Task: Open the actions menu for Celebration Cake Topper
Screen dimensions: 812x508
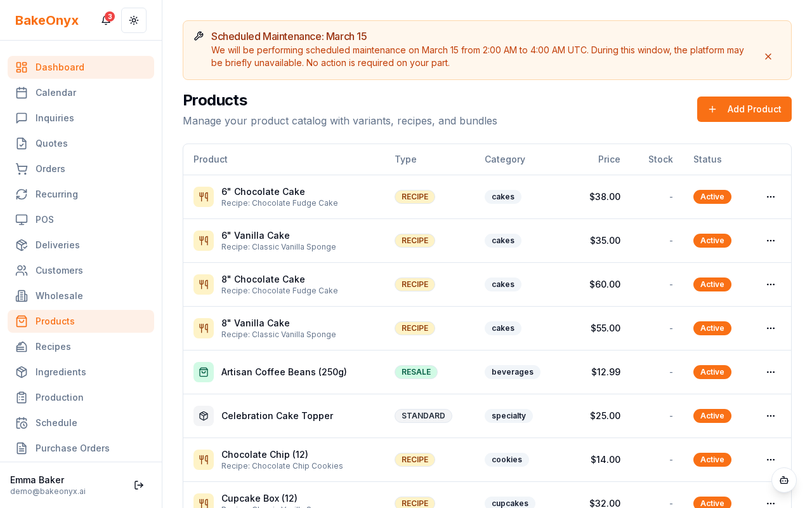Action: (x=771, y=416)
